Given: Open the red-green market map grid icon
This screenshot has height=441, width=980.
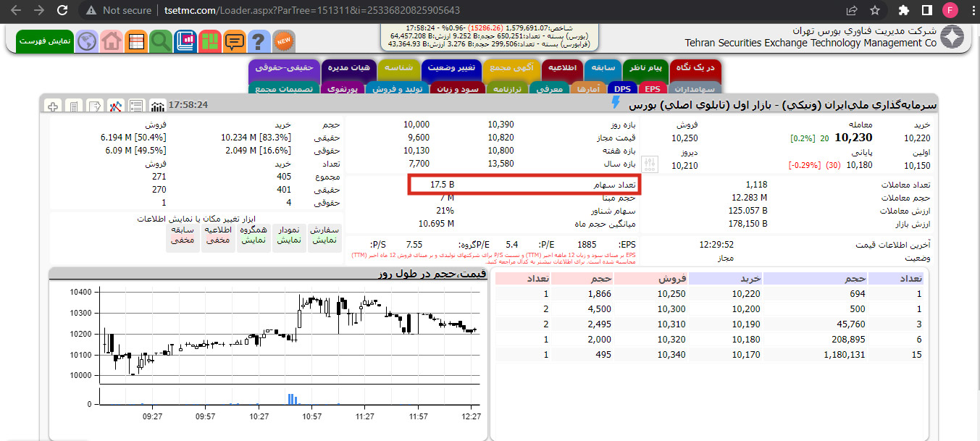Looking at the screenshot, I should click(x=209, y=41).
